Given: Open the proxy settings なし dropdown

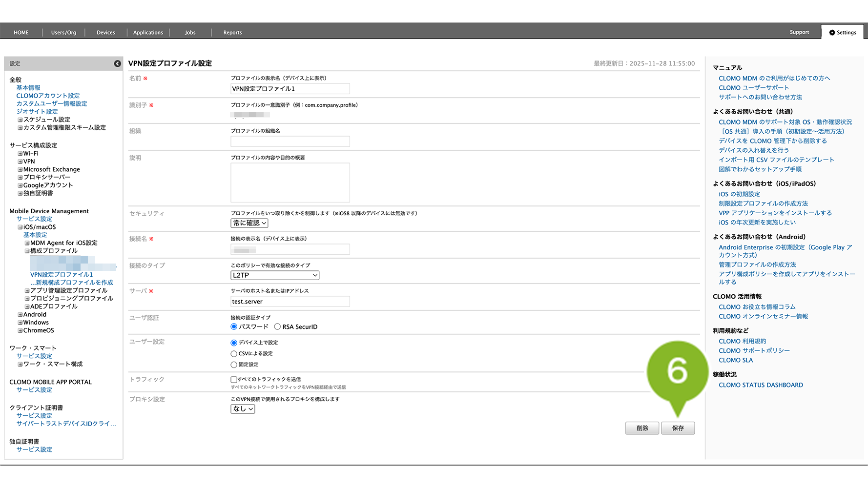Looking at the screenshot, I should pos(243,409).
